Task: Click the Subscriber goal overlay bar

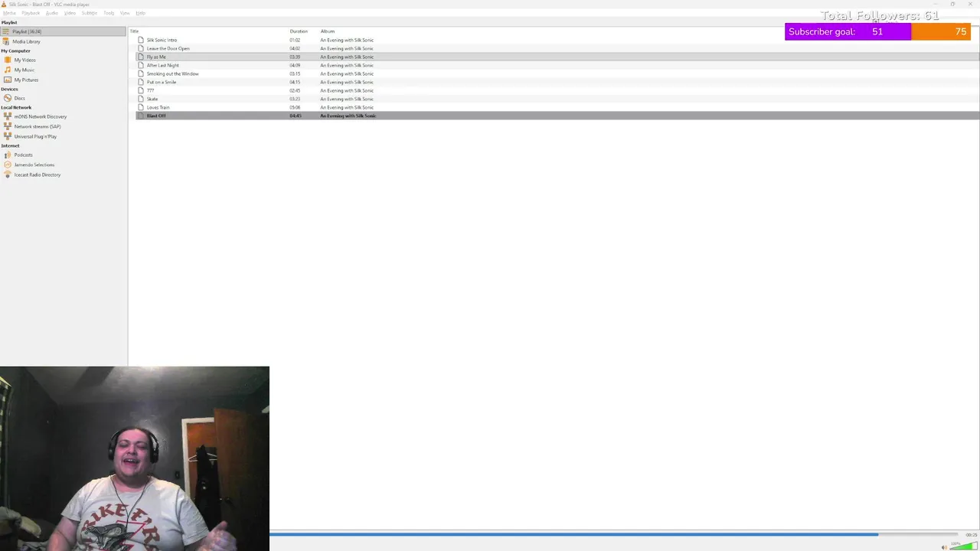Action: click(x=878, y=31)
